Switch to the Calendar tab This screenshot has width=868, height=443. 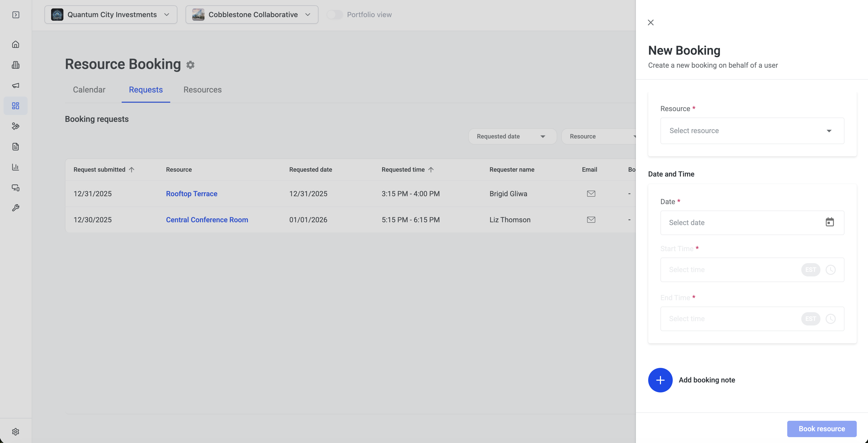point(89,90)
